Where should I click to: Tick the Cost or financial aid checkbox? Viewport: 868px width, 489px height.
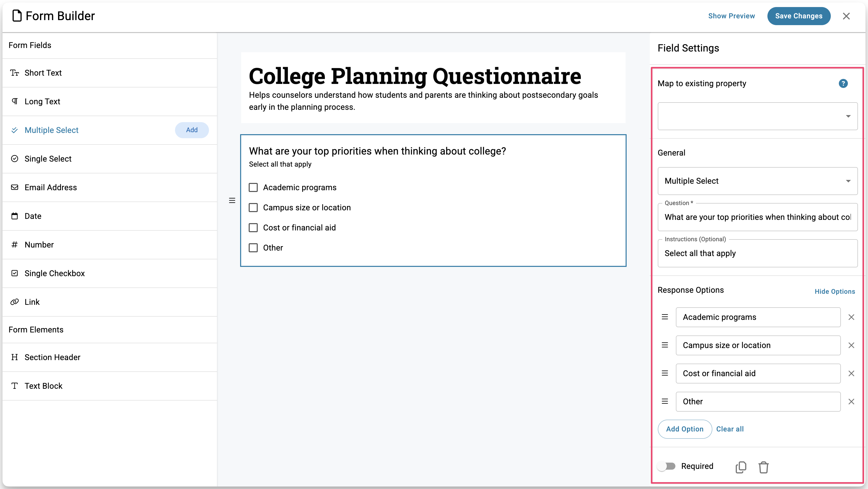(253, 228)
